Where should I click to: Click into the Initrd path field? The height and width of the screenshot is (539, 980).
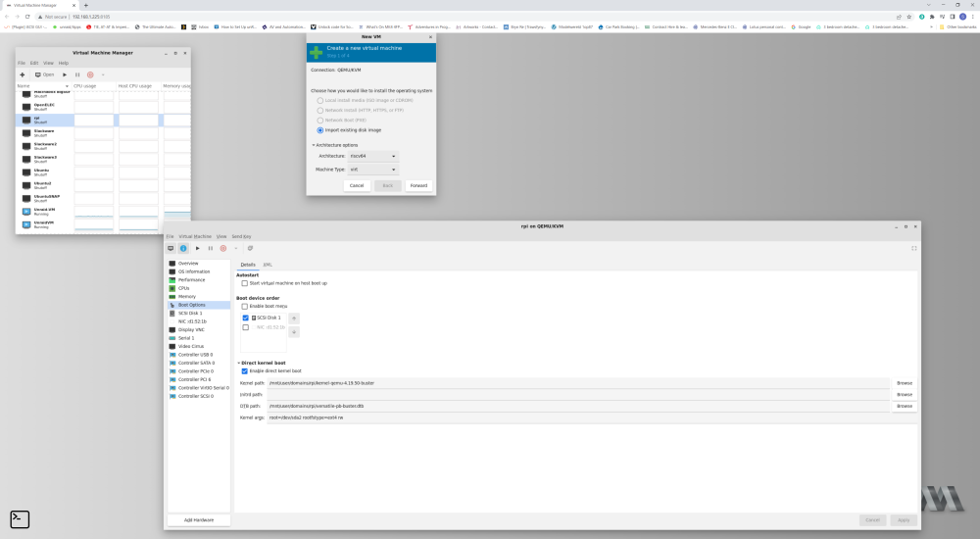pyautogui.click(x=578, y=395)
